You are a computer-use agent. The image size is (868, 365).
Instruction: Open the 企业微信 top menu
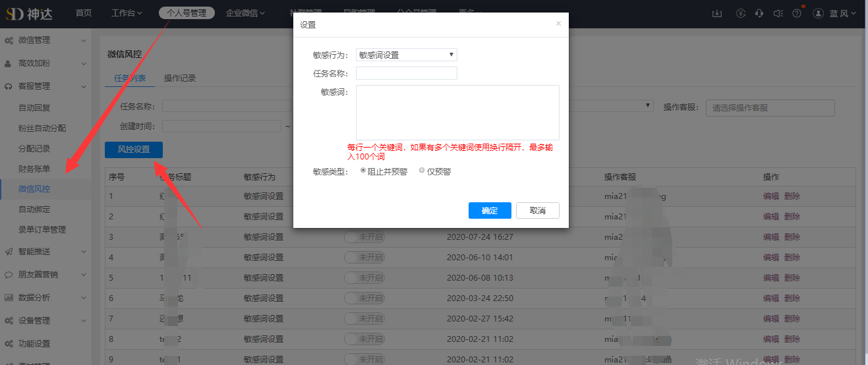click(x=245, y=13)
